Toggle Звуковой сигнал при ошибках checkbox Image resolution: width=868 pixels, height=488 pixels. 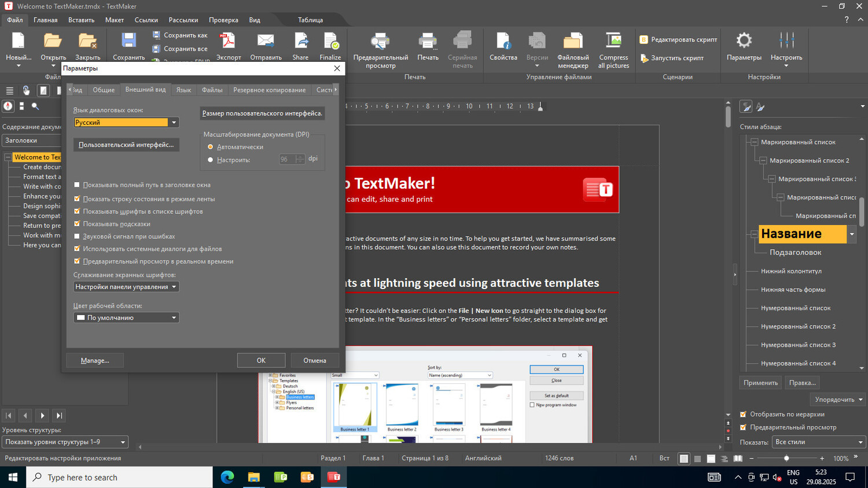pos(77,236)
